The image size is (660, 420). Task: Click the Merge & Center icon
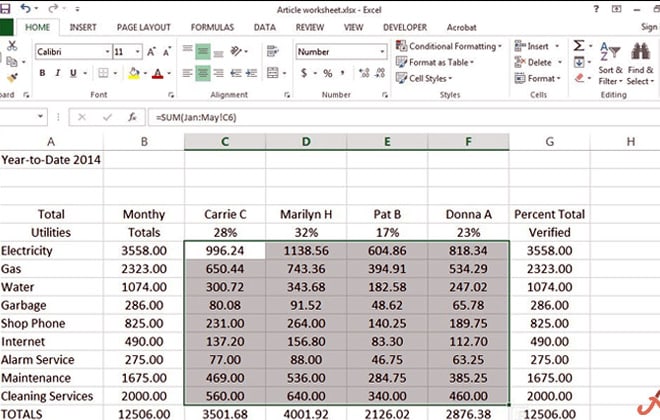273,73
